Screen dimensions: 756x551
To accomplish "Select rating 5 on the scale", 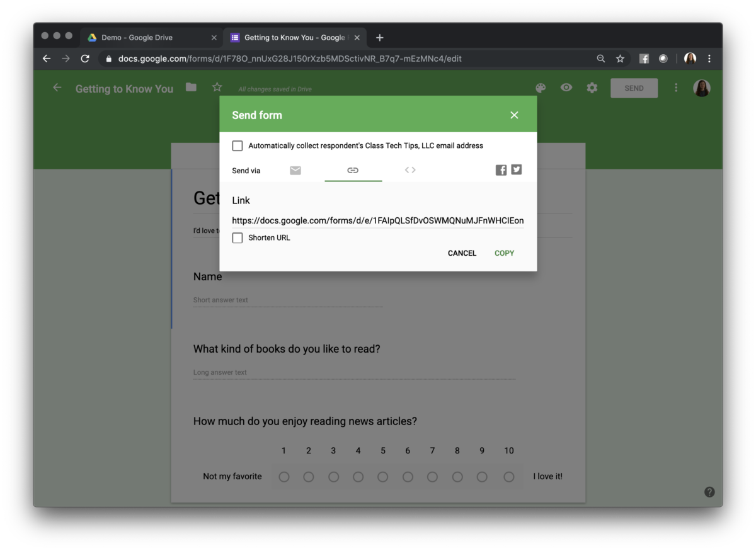I will point(383,477).
